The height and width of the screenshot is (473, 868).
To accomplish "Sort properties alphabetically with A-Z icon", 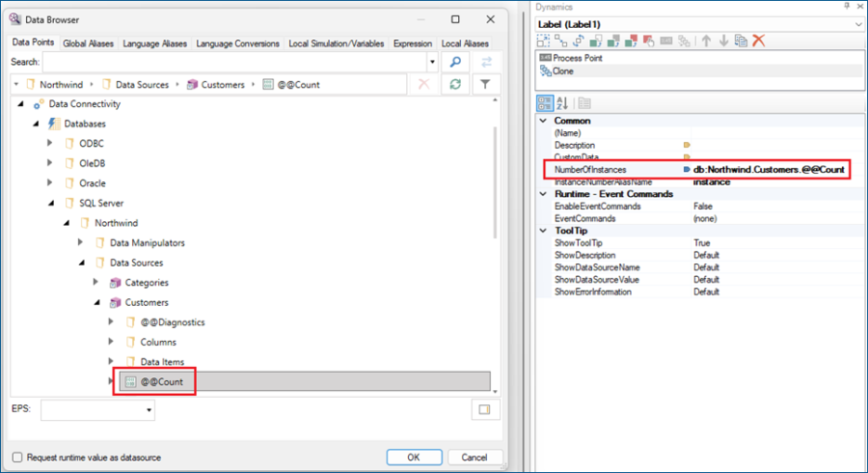I will [x=564, y=102].
